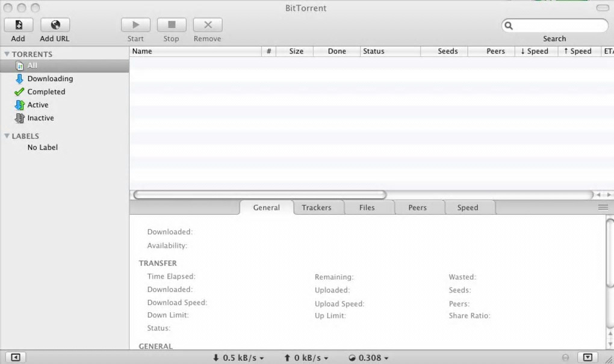The height and width of the screenshot is (364, 614).
Task: Sort by the Status column header
Action: tap(390, 51)
